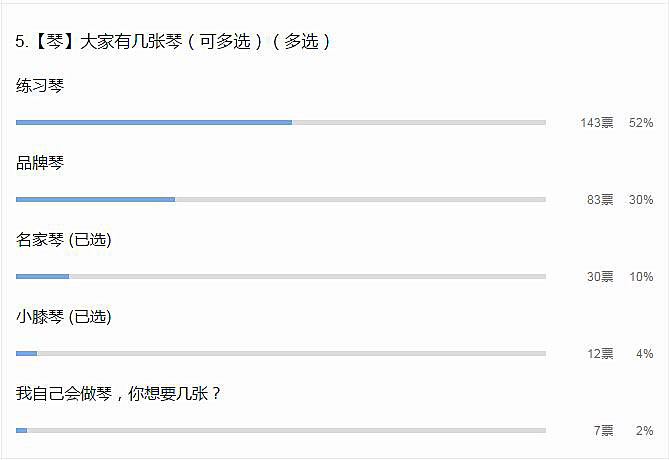Viewport: 669px width, 460px height.
Task: Click the 30% percentage value
Action: 641,200
